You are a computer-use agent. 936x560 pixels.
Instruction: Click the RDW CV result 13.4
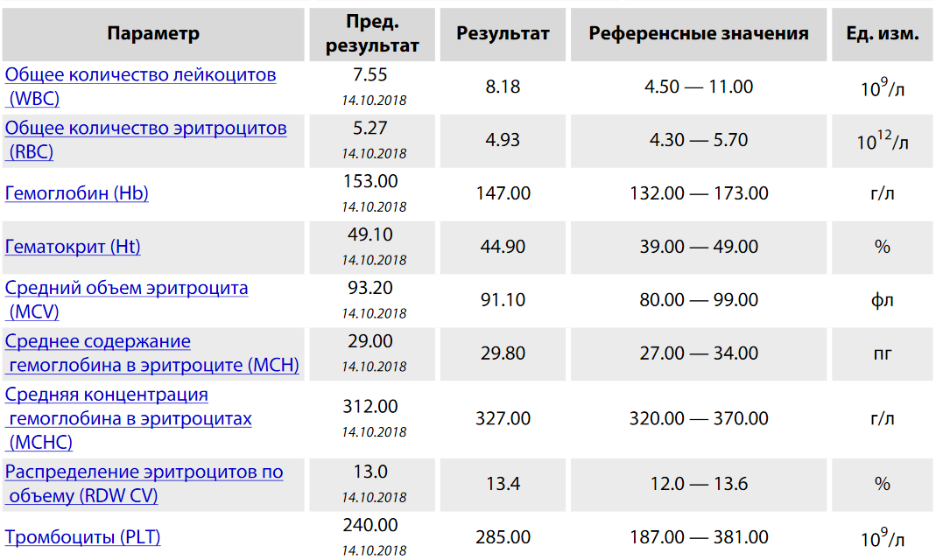point(503,484)
